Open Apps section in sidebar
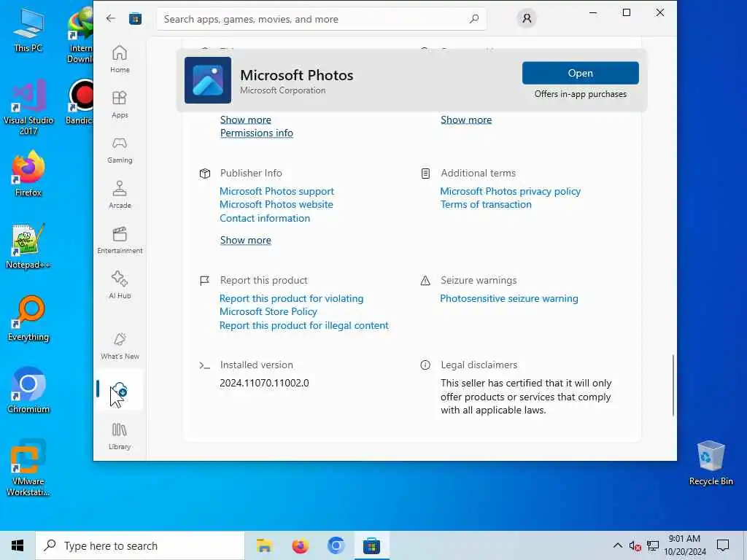The width and height of the screenshot is (747, 560). 120,104
